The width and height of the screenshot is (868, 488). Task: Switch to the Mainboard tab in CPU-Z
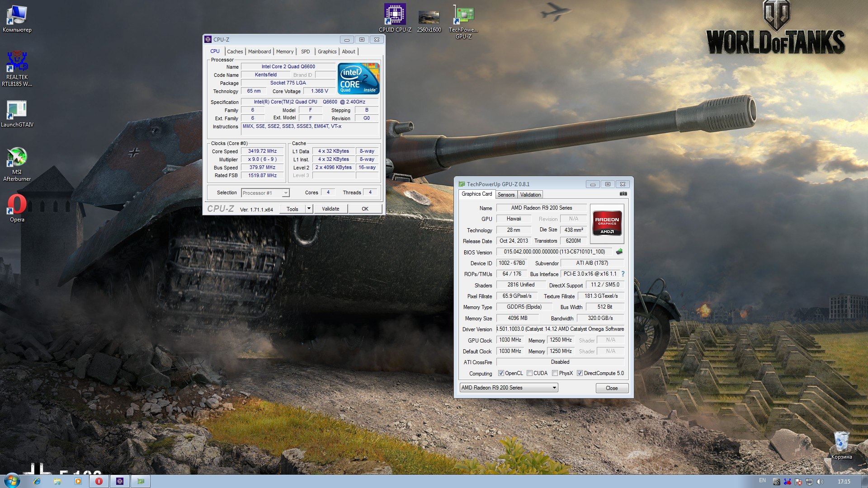click(x=259, y=52)
